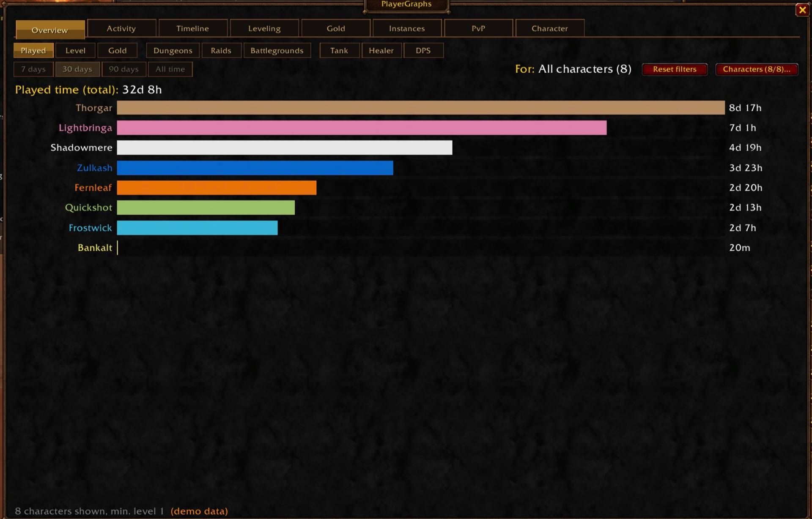Filter by Tank role

tap(339, 50)
